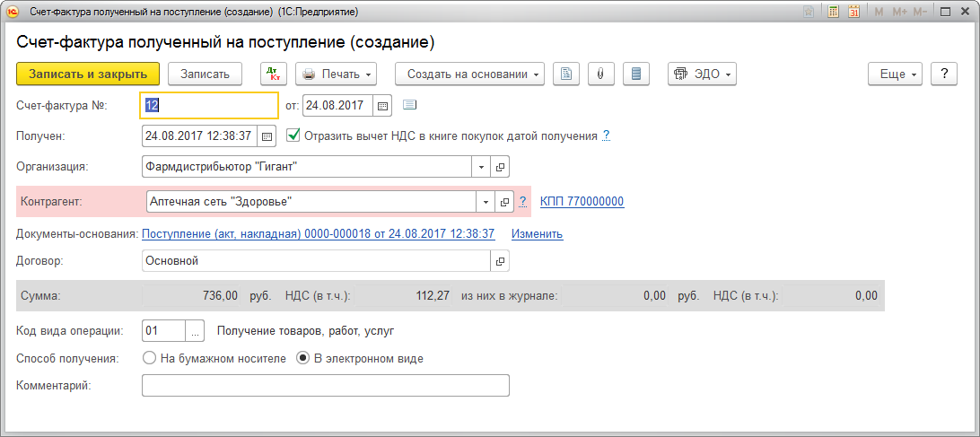This screenshot has width=980, height=437.
Task: Click the help question mark after НДС checkbox
Action: point(606,135)
